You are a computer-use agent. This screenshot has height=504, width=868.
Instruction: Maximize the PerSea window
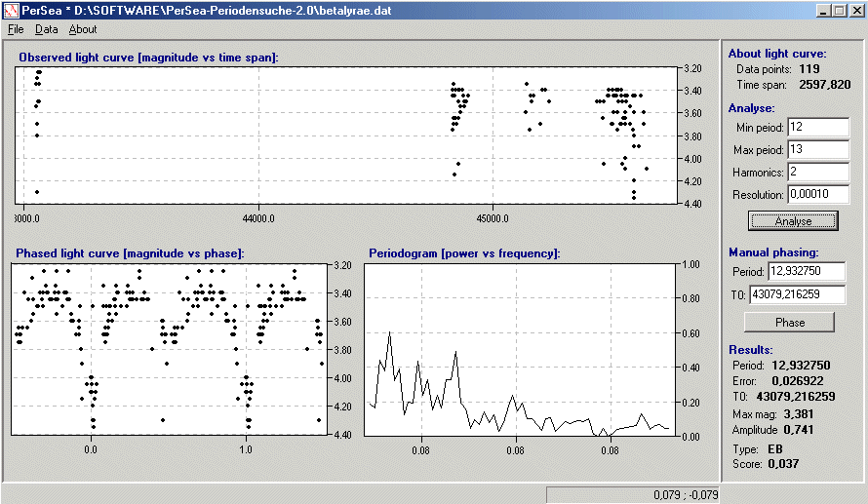point(839,10)
